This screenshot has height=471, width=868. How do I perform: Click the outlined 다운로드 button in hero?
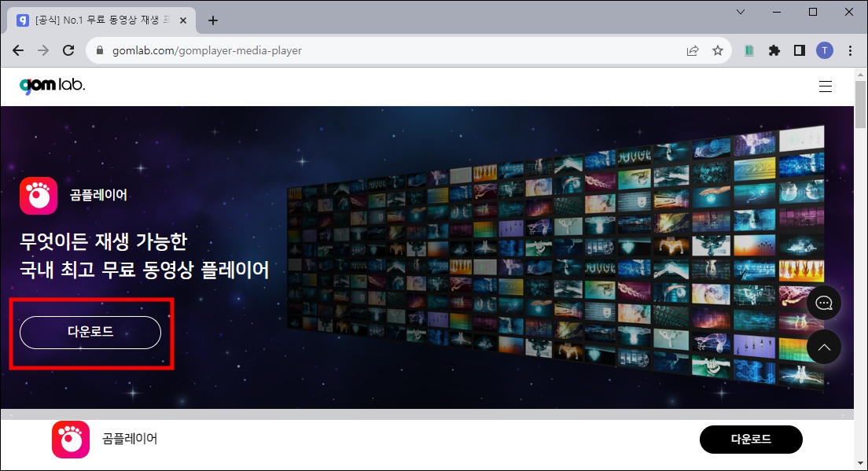90,332
